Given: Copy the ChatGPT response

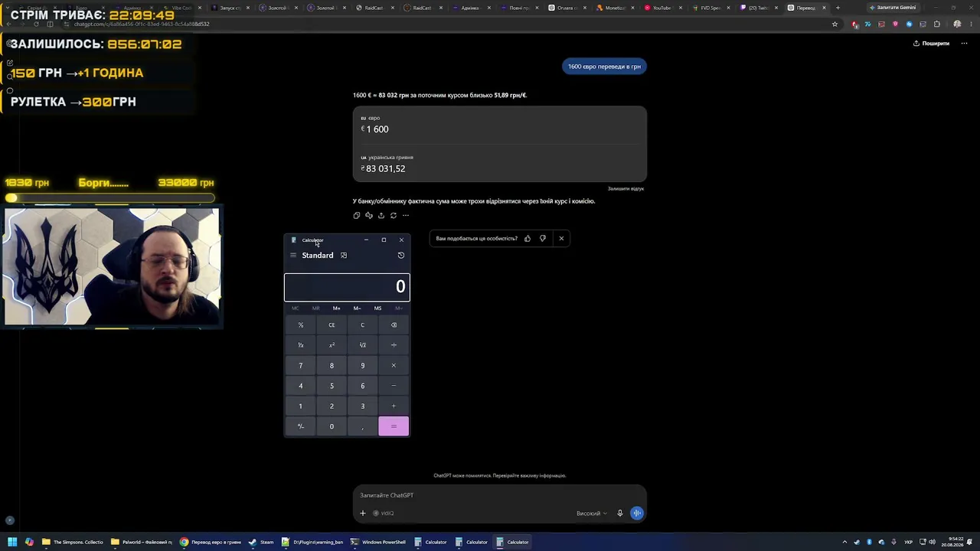Looking at the screenshot, I should tap(356, 216).
